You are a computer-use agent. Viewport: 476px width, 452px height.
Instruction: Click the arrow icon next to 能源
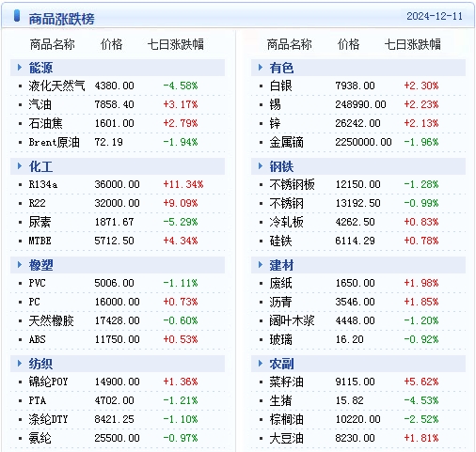[x=20, y=68]
